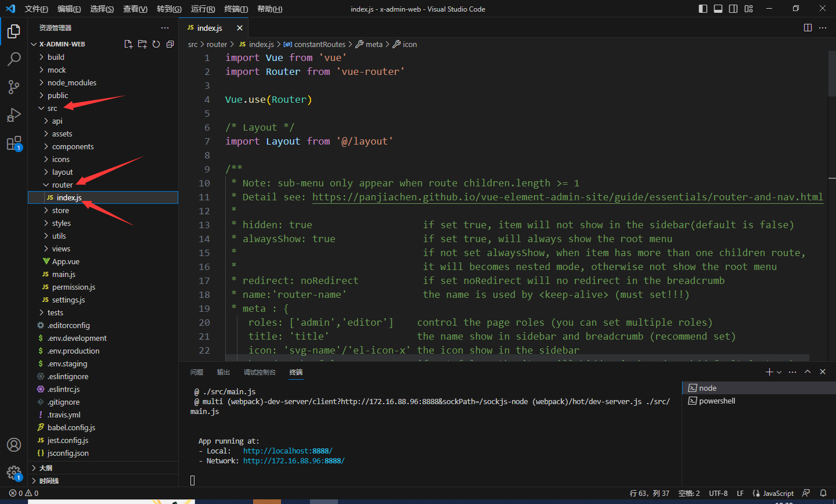Select the node terminal instance
This screenshot has width=836, height=504.
point(759,388)
